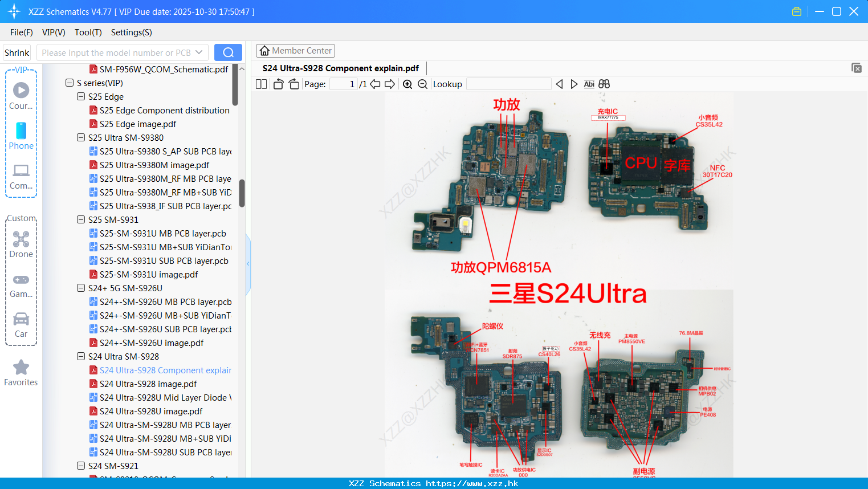Click the Lookup text field

pos(509,84)
